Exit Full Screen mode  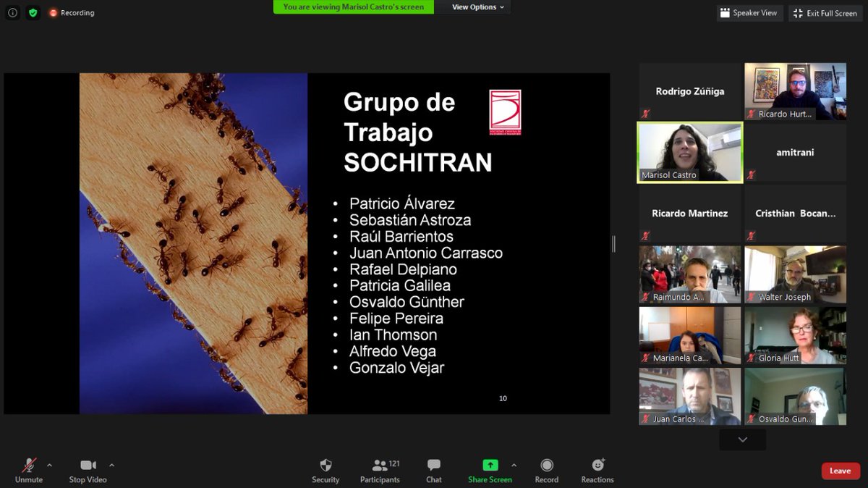coord(825,13)
